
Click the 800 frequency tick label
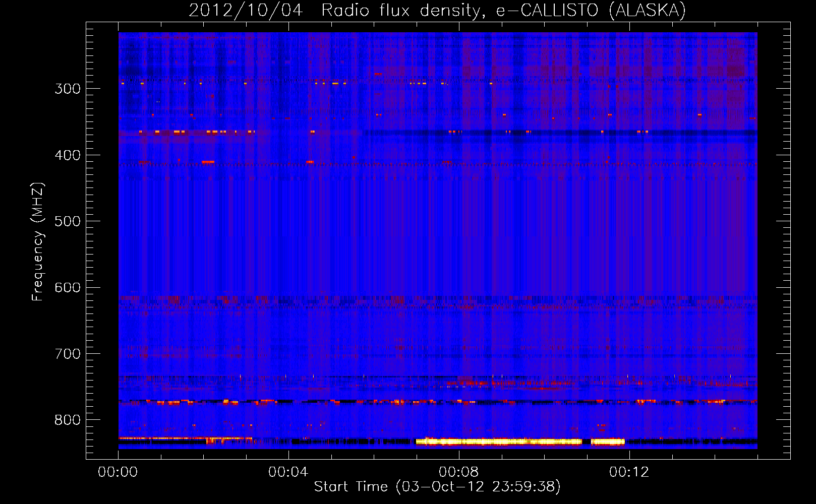[68, 420]
